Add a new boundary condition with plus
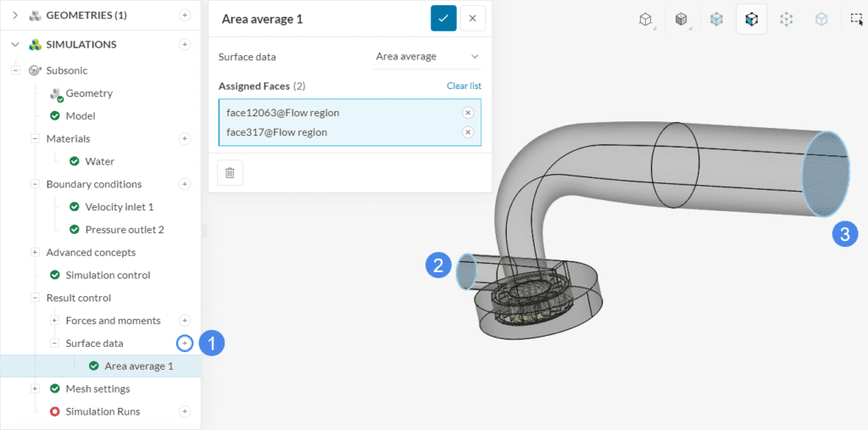This screenshot has height=430, width=868. pyautogui.click(x=185, y=184)
